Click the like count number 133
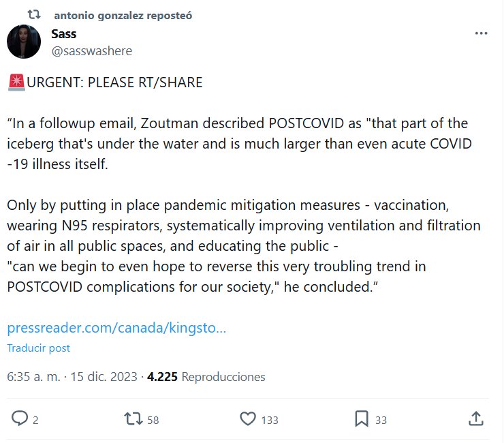 point(270,420)
